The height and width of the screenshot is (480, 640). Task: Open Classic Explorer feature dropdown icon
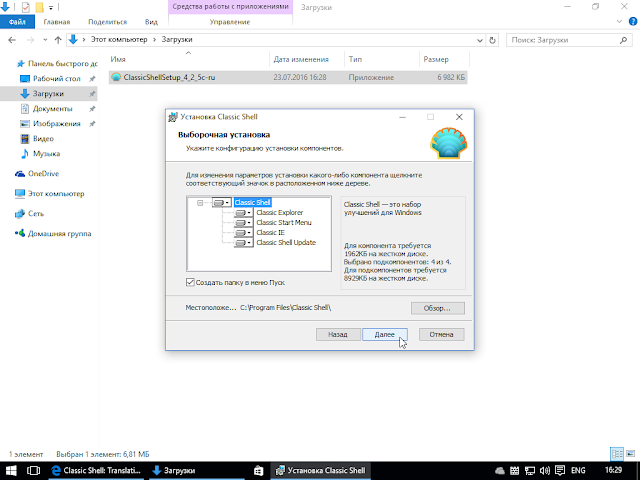244,213
